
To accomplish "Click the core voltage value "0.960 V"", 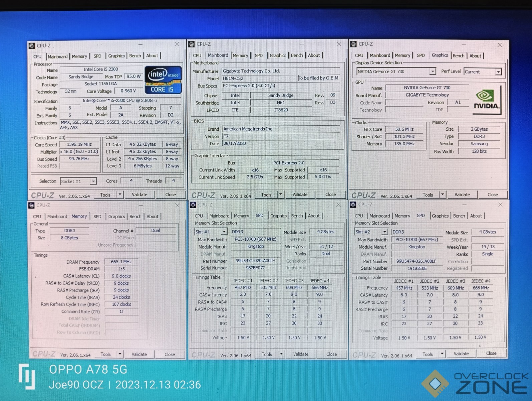I will (x=128, y=91).
